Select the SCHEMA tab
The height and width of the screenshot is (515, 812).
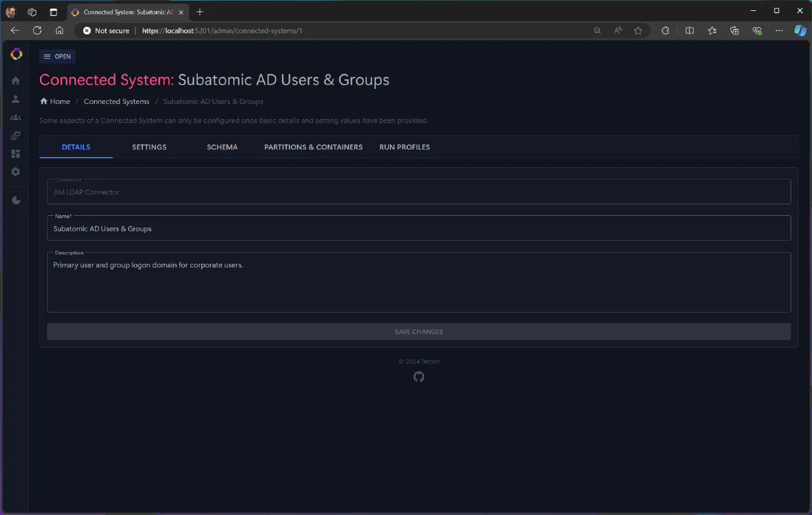222,147
